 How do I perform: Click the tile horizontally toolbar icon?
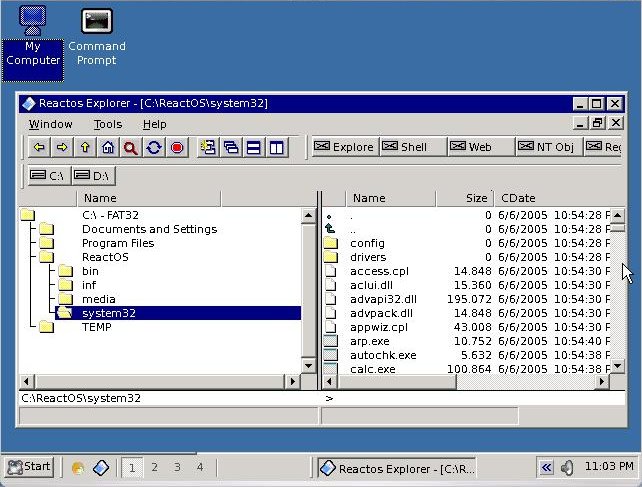click(254, 147)
